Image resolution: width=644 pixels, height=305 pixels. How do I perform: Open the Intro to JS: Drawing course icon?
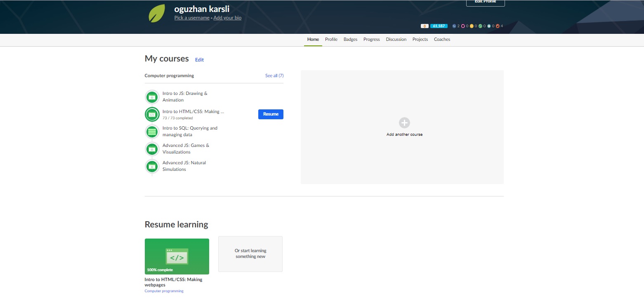(x=152, y=97)
